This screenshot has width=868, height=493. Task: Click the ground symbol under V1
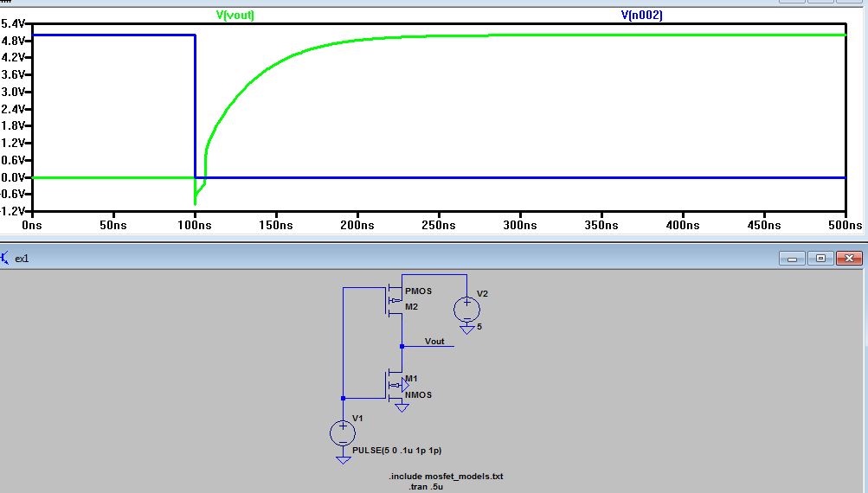[343, 460]
